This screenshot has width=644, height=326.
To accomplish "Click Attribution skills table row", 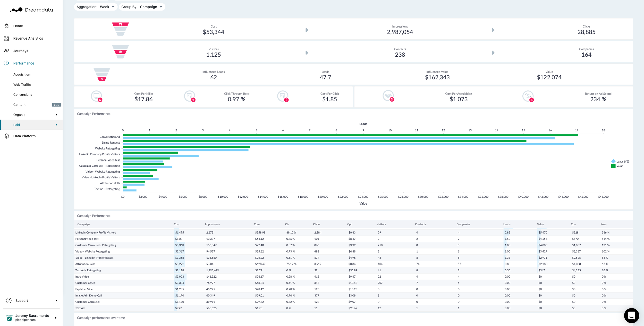I will coord(353,264).
